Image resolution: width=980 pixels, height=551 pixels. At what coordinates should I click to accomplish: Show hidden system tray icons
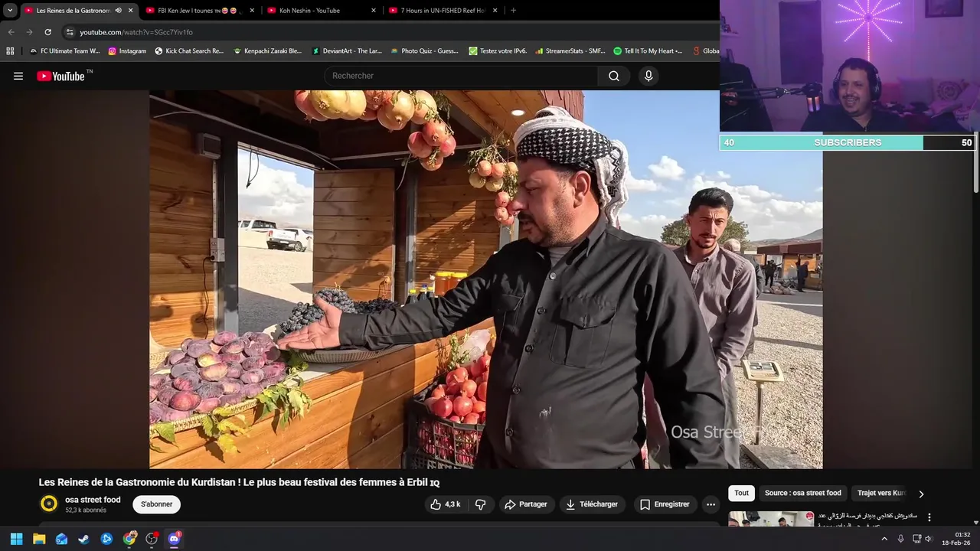[x=884, y=539]
